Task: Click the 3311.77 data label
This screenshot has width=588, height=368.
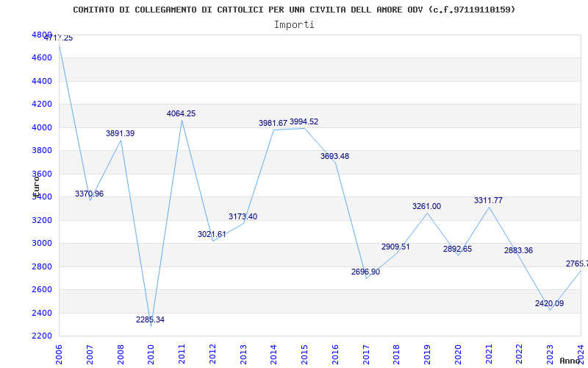Action: [488, 200]
